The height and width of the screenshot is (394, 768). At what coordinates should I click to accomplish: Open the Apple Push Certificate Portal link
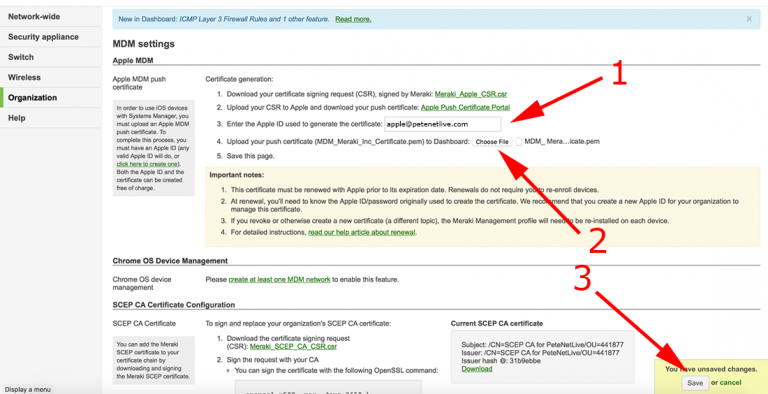click(x=465, y=107)
